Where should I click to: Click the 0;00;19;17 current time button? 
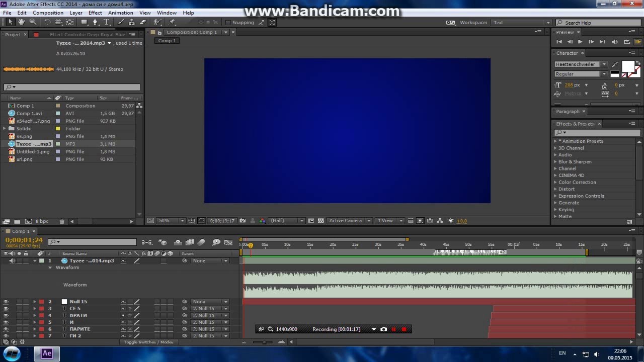coord(222,221)
